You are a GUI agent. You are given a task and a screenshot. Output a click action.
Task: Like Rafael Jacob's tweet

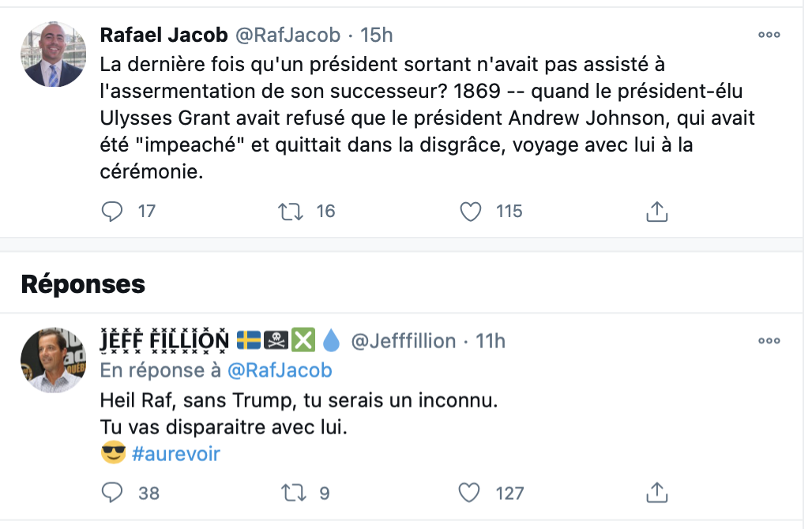click(471, 211)
